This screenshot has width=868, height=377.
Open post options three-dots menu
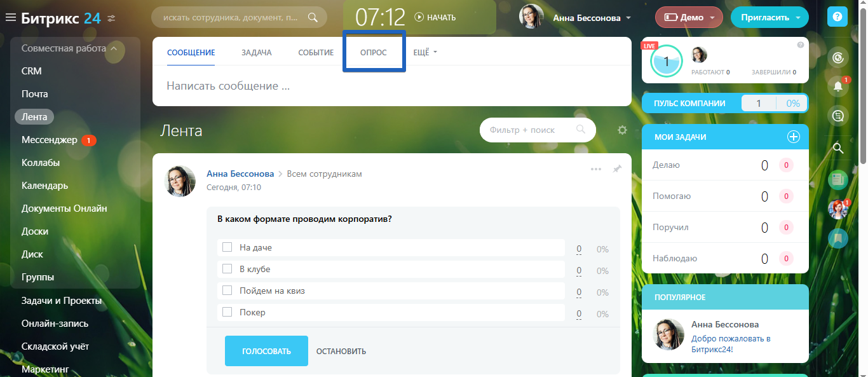[595, 169]
